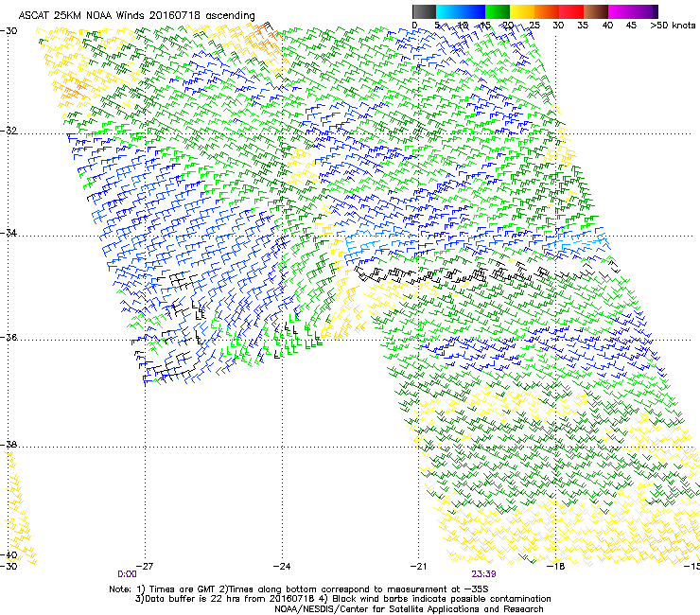Select the yellow 20-25 knots legend segment
Viewport: 700px width, 615px height.
point(522,11)
